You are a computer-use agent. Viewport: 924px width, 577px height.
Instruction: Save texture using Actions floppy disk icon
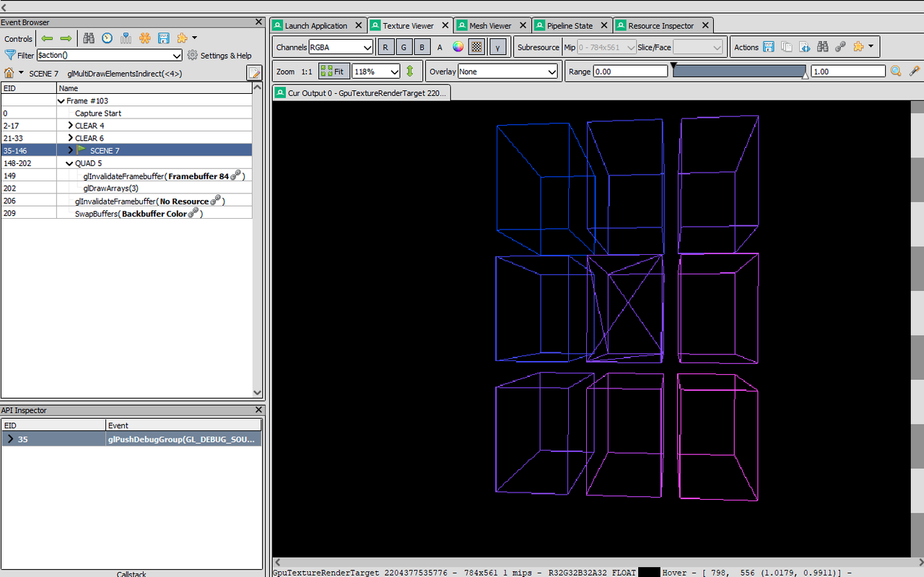(768, 47)
